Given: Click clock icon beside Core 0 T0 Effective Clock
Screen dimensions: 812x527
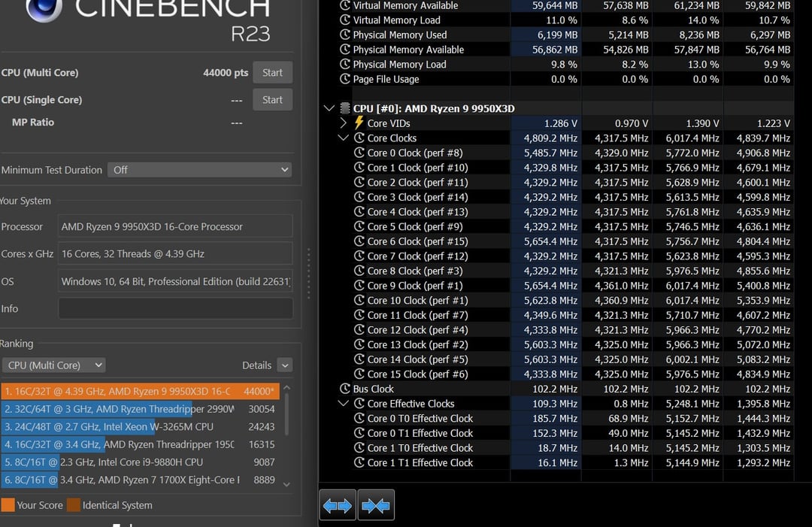Looking at the screenshot, I should click(359, 418).
